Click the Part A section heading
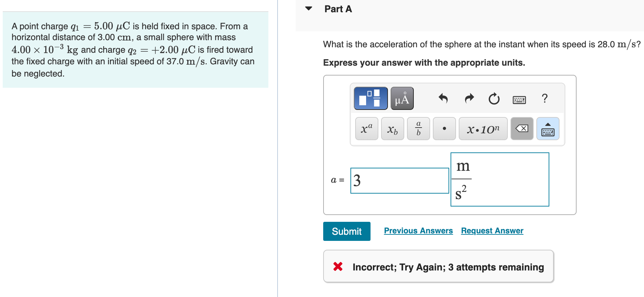 click(338, 9)
